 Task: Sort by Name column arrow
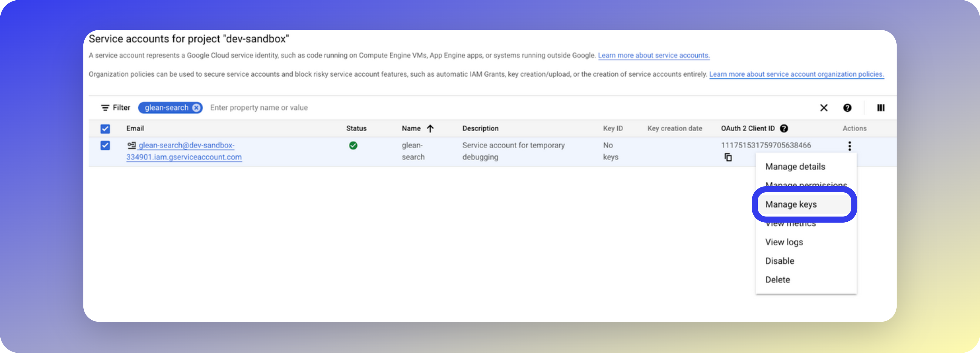point(430,129)
